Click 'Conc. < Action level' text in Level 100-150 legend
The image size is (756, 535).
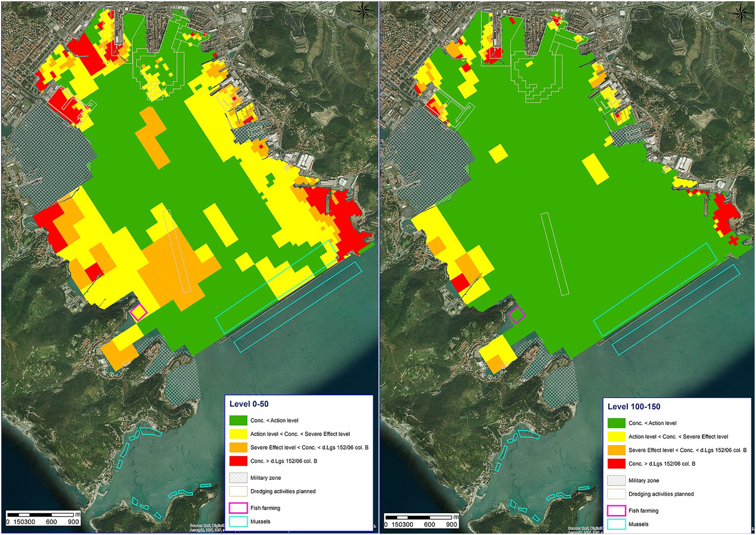[x=653, y=423]
